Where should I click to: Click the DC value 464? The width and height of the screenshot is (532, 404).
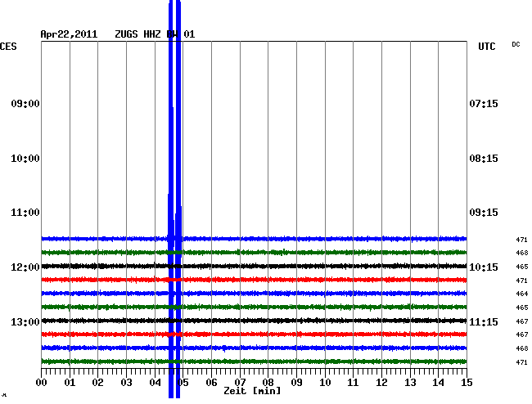522,294
